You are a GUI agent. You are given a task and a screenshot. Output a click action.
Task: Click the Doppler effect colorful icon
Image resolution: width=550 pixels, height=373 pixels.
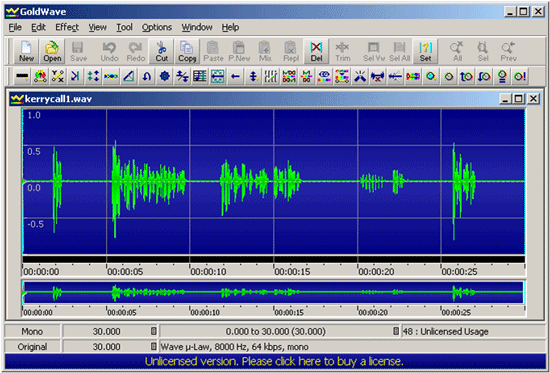tap(40, 76)
